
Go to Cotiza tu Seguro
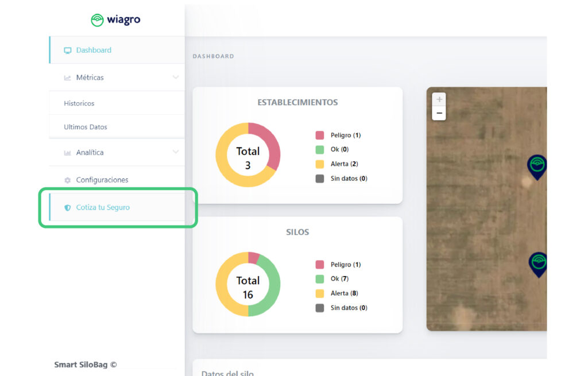[x=117, y=207]
